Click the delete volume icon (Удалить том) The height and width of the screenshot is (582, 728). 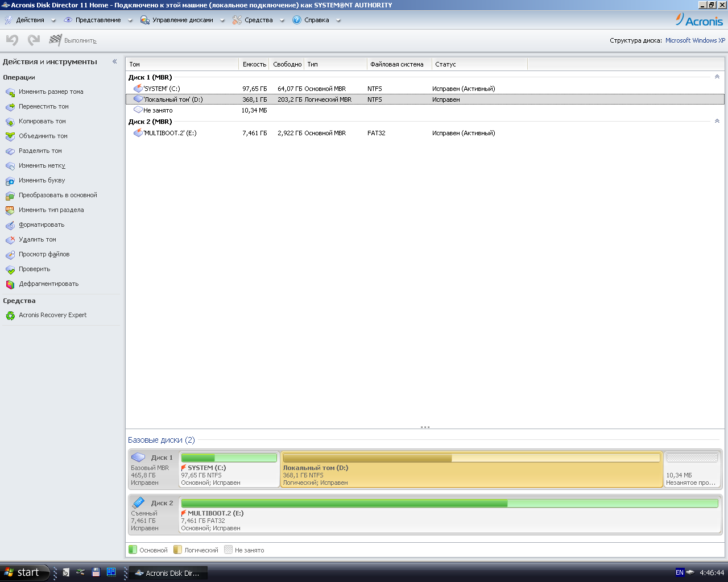pyautogui.click(x=10, y=240)
